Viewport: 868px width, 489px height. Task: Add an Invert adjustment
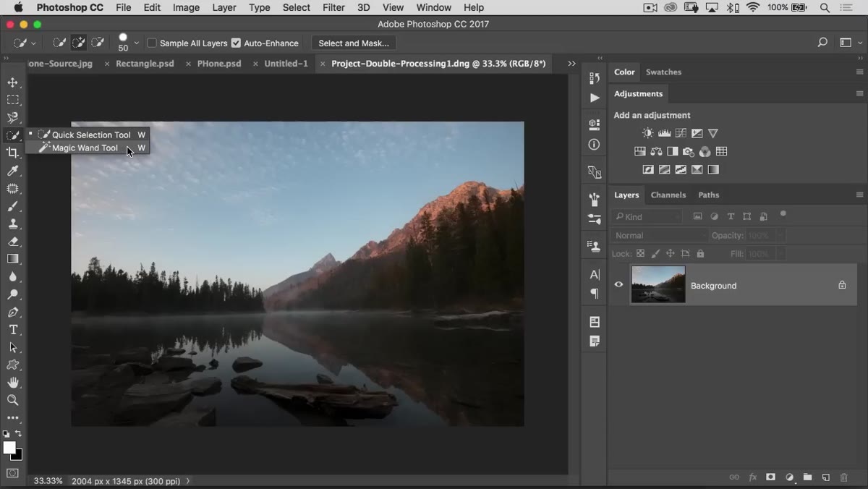648,169
